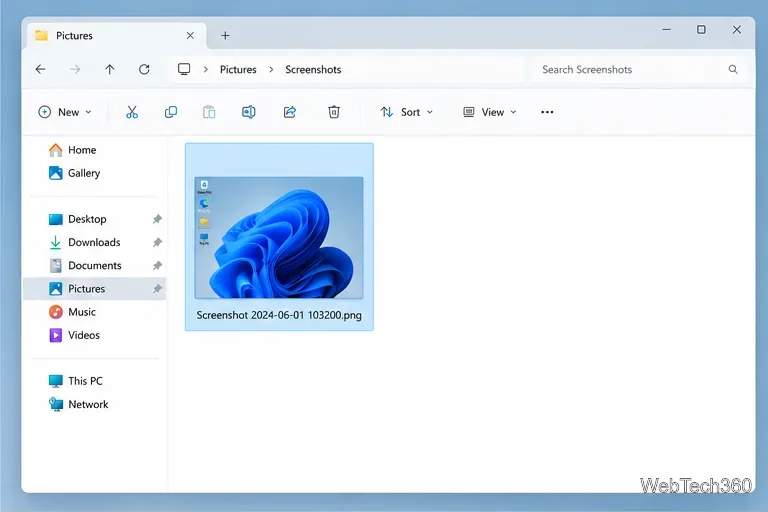The height and width of the screenshot is (512, 768).
Task: Click file name Screenshot 2024-06-01 103200.png
Action: (279, 315)
